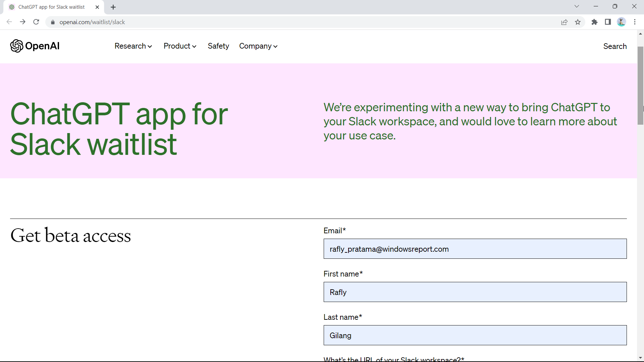Select the Safety navigation item
The image size is (644, 362).
point(218,46)
